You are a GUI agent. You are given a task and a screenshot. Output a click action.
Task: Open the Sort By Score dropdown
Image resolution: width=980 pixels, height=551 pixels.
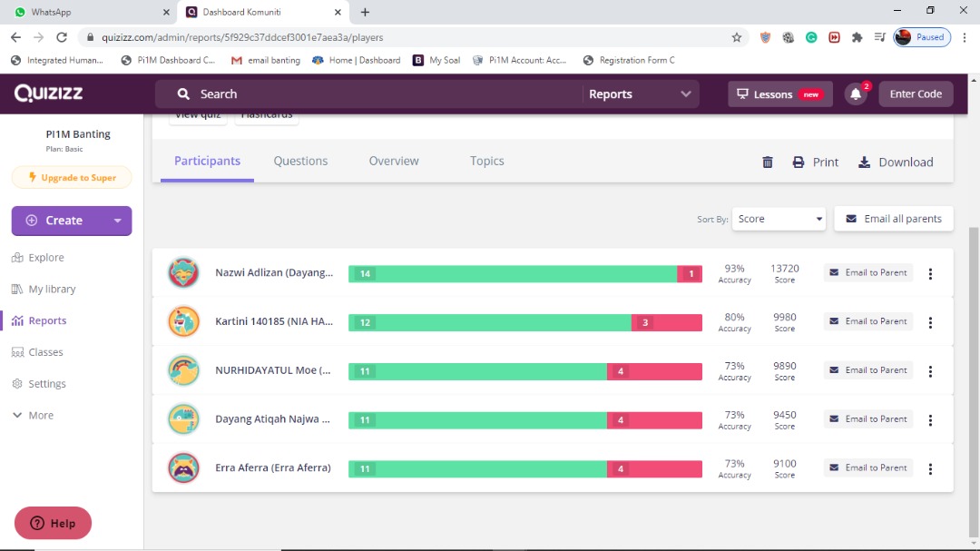779,219
